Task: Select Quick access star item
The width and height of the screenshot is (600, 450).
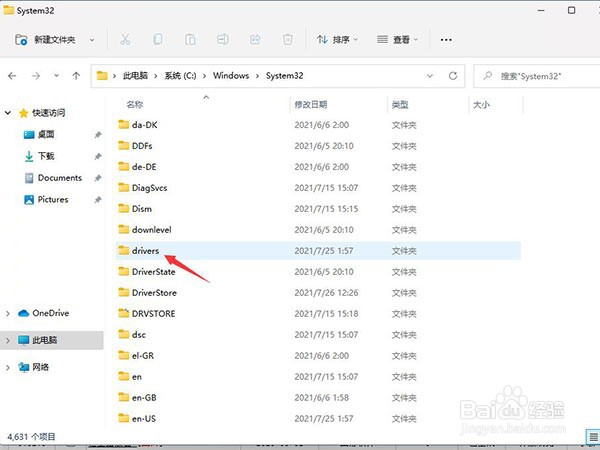Action: (x=42, y=113)
